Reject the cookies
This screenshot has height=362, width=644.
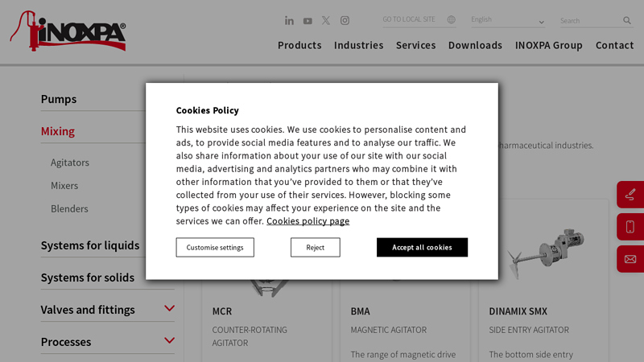tap(315, 248)
